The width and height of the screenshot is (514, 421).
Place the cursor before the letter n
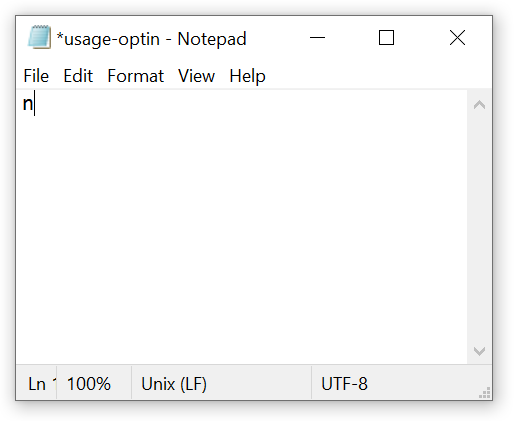tap(23, 104)
